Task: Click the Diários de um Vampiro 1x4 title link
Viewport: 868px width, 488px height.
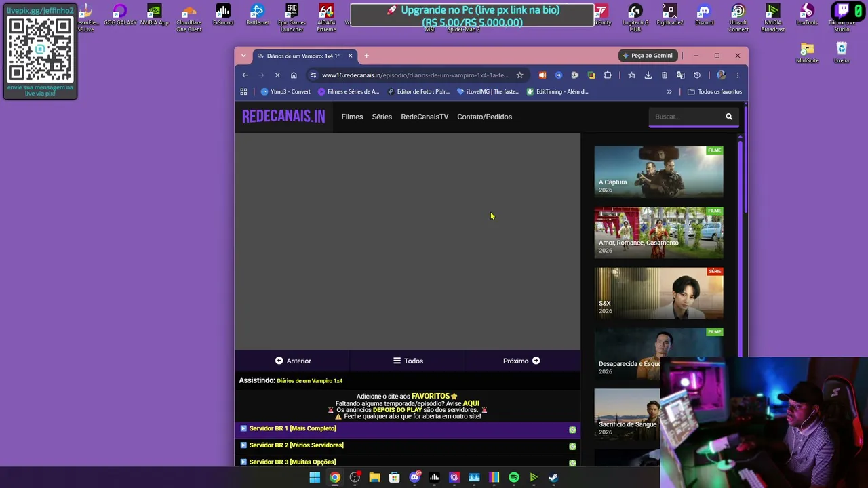Action: point(309,381)
